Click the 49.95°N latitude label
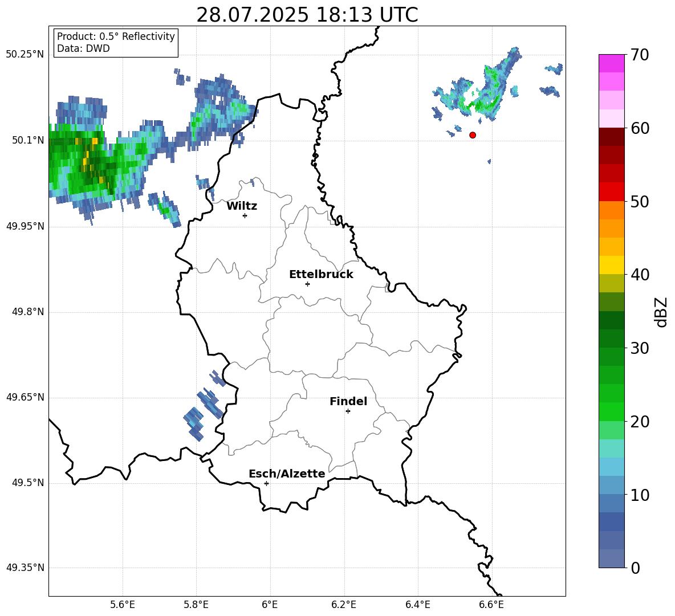The height and width of the screenshot is (616, 675). tap(25, 226)
